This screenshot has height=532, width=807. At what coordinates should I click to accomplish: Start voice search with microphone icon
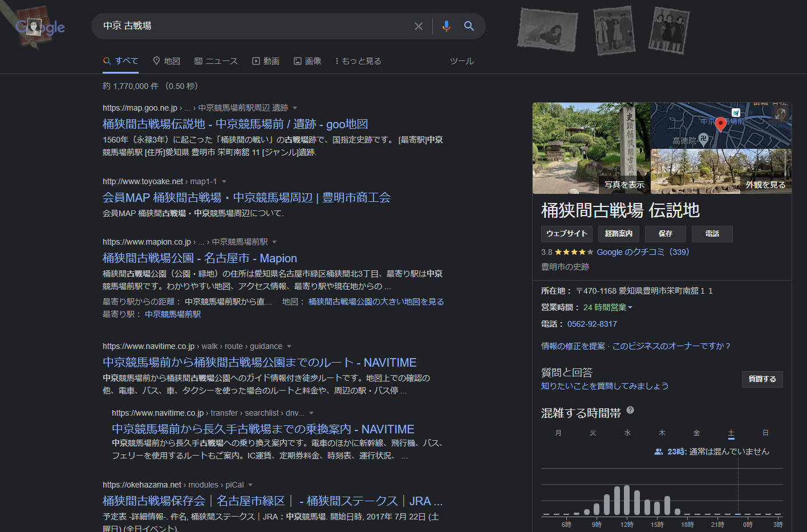[446, 26]
